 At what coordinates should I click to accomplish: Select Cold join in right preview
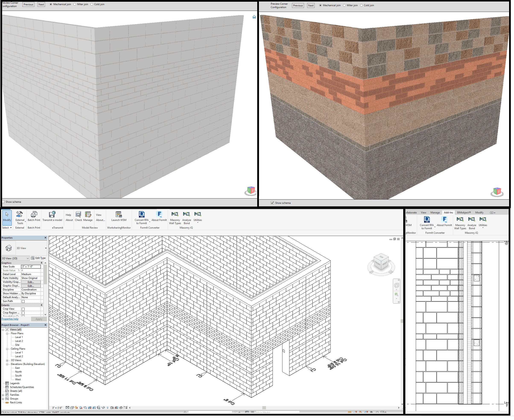point(361,5)
